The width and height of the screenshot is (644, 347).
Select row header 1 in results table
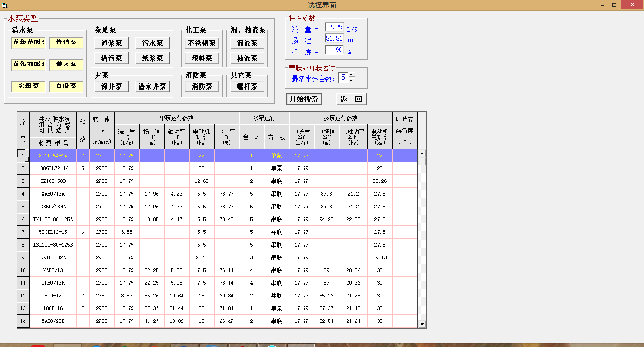[x=23, y=156]
